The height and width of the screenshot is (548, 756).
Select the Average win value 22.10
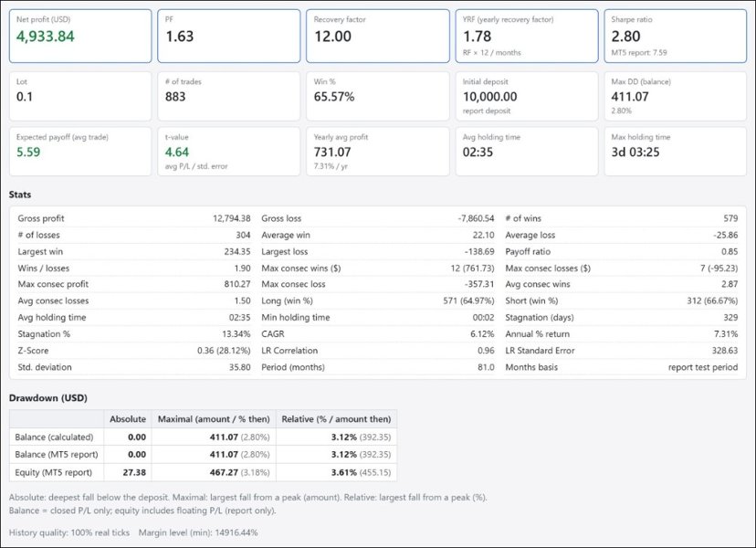coord(483,236)
